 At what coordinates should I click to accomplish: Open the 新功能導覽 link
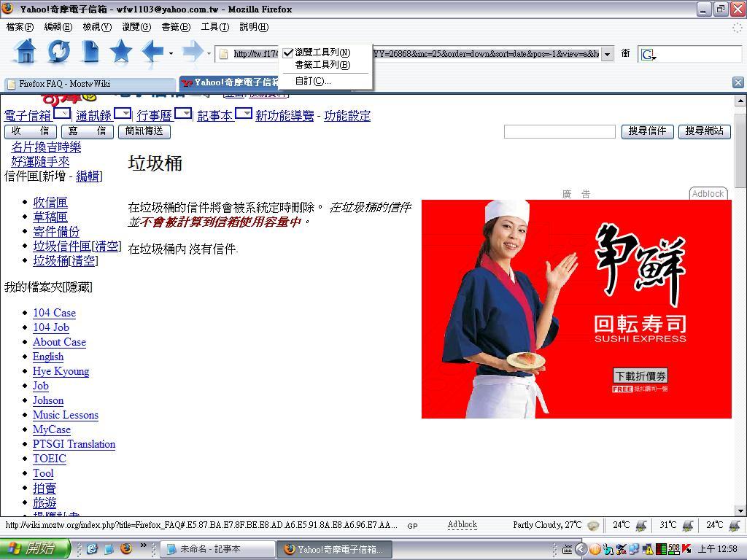(285, 116)
